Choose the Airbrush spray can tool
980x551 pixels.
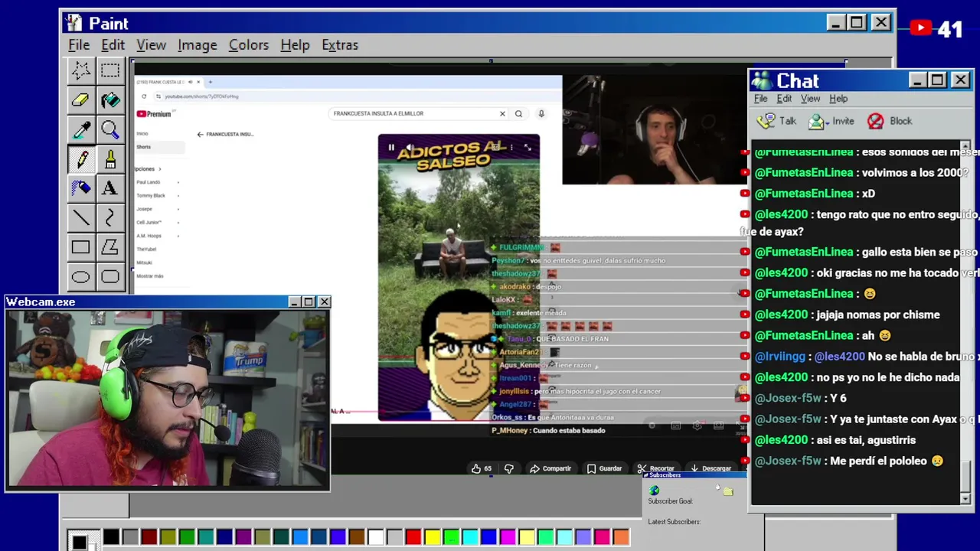tap(80, 188)
